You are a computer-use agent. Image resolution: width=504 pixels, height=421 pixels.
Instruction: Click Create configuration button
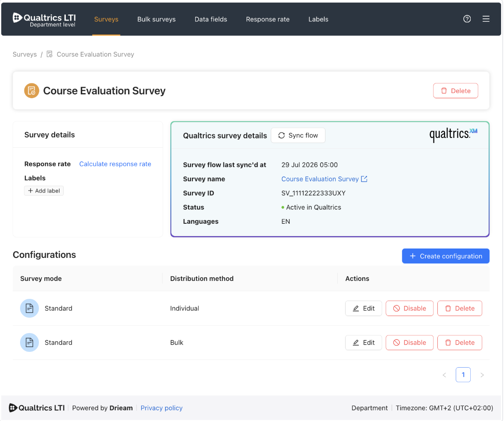[445, 256]
